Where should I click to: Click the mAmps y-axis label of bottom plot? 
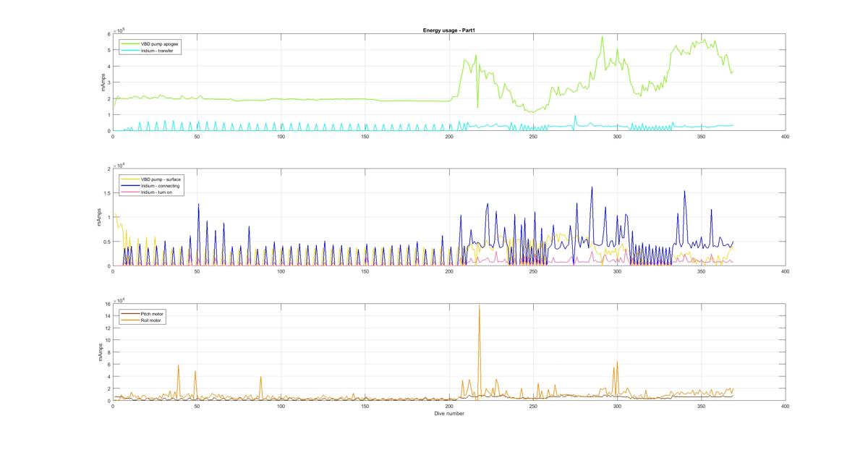[x=101, y=352]
